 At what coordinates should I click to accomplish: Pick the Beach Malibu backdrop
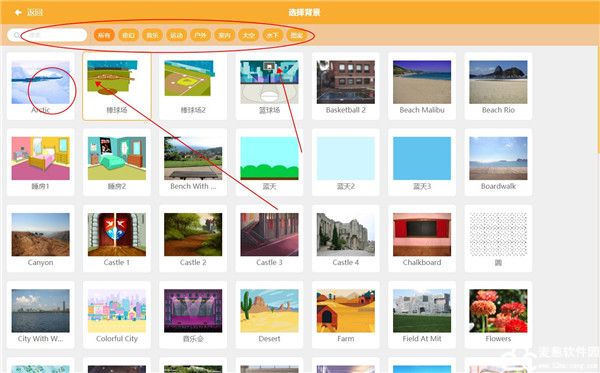click(422, 86)
